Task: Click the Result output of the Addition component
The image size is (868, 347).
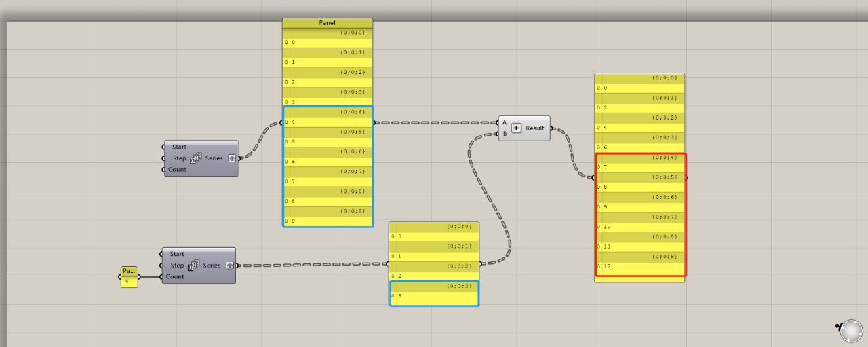Action: [x=535, y=128]
